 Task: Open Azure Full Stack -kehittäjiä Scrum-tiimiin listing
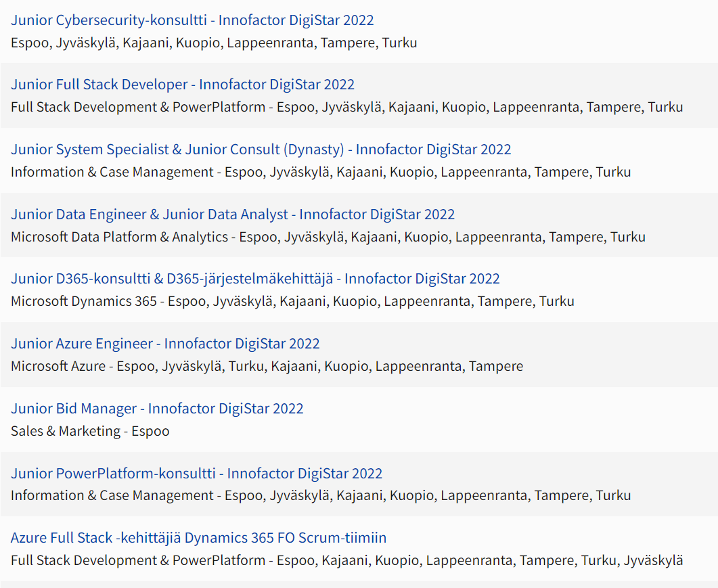pyautogui.click(x=198, y=538)
